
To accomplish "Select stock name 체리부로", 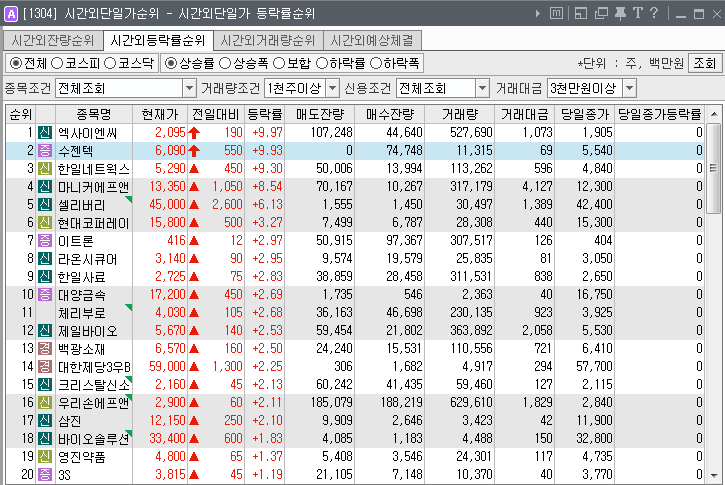I will 82,313.
